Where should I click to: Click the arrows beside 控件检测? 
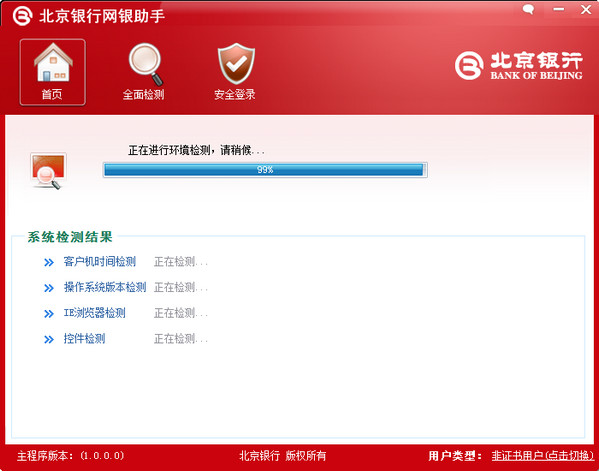pyautogui.click(x=49, y=339)
